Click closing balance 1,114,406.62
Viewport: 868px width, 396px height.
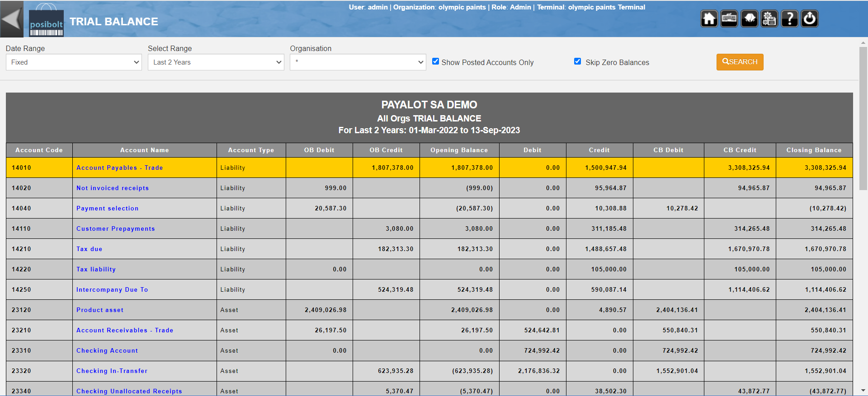(x=826, y=289)
